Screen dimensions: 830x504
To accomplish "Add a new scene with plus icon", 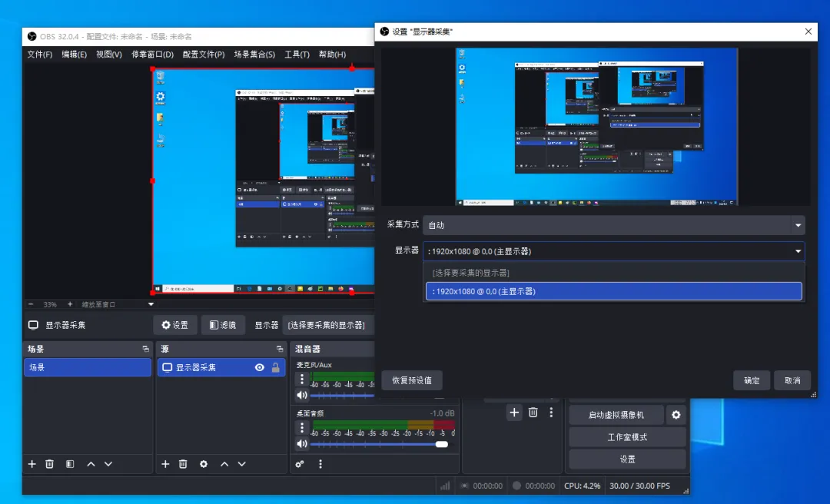I will coord(32,464).
